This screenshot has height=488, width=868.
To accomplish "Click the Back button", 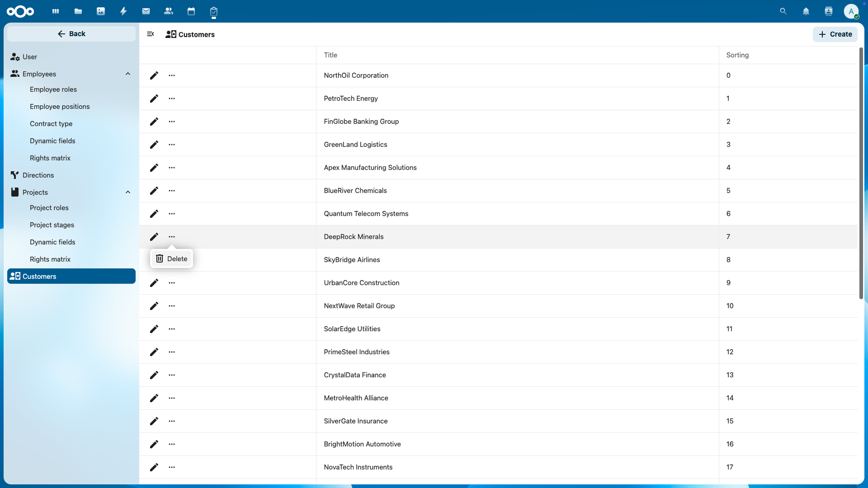I will (x=71, y=34).
